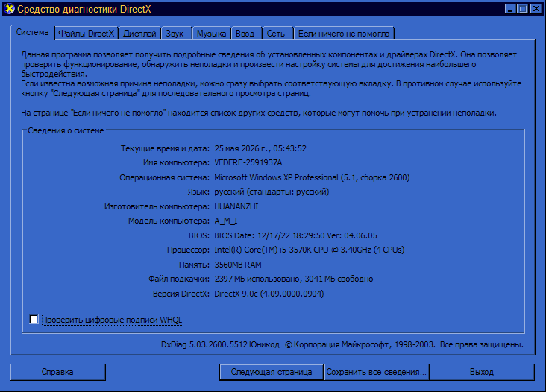Click the Выход button
The image size is (546, 392).
pos(482,372)
